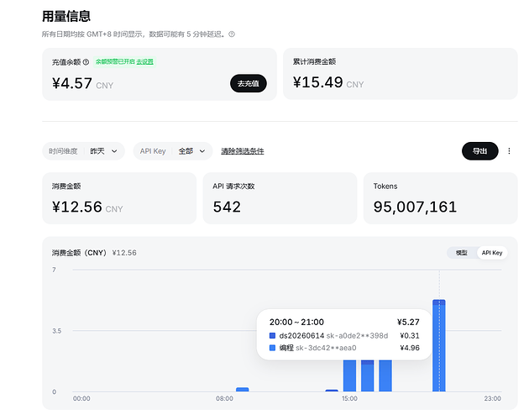Click the ¥4.96 tooltip amount
Viewport: 529px width, 420px height.
pyautogui.click(x=410, y=348)
